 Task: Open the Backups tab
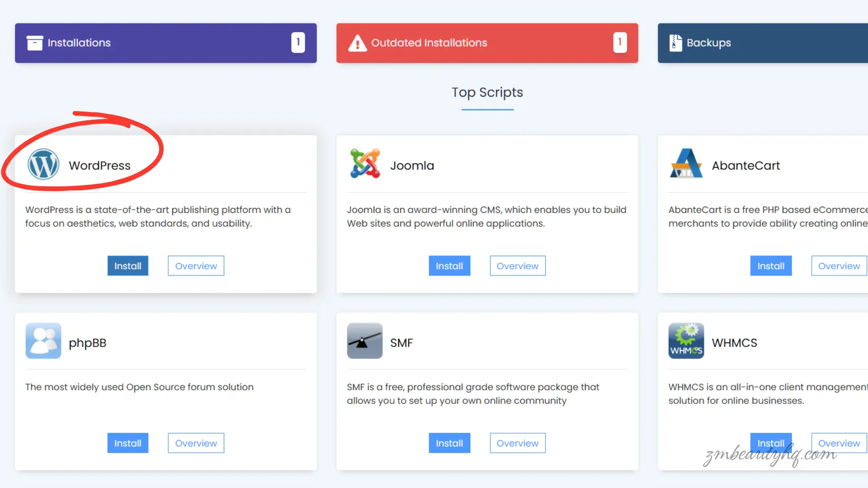click(763, 43)
